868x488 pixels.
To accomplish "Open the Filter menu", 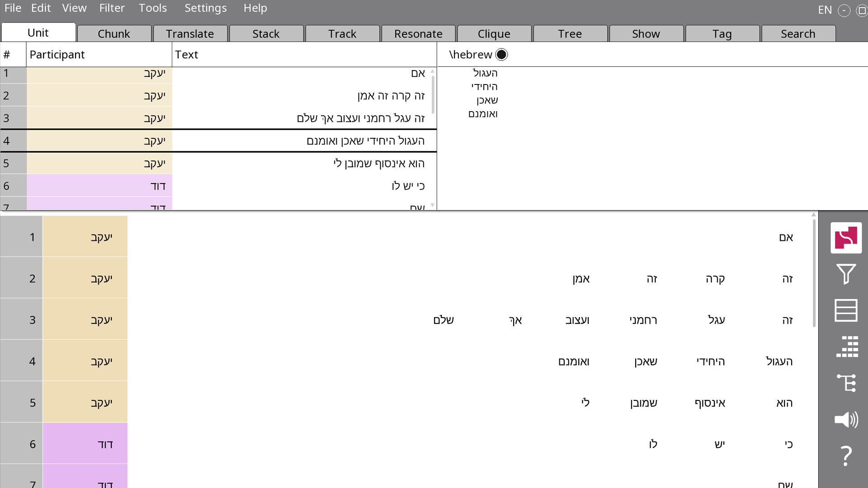I will point(112,8).
